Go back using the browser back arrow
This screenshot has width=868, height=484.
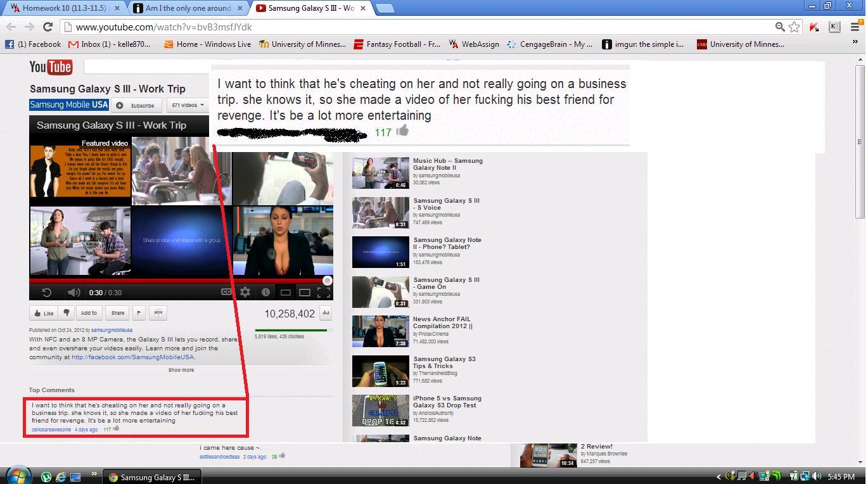click(11, 27)
